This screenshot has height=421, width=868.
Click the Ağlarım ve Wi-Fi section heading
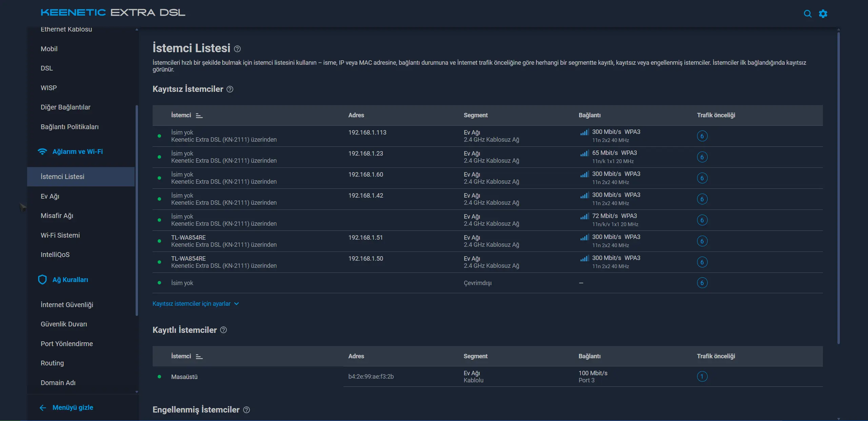point(78,152)
